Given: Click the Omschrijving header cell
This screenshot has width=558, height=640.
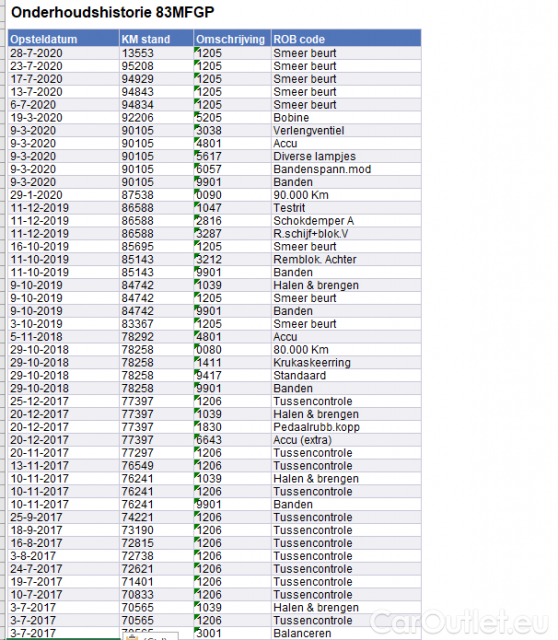Looking at the screenshot, I should point(232,39).
